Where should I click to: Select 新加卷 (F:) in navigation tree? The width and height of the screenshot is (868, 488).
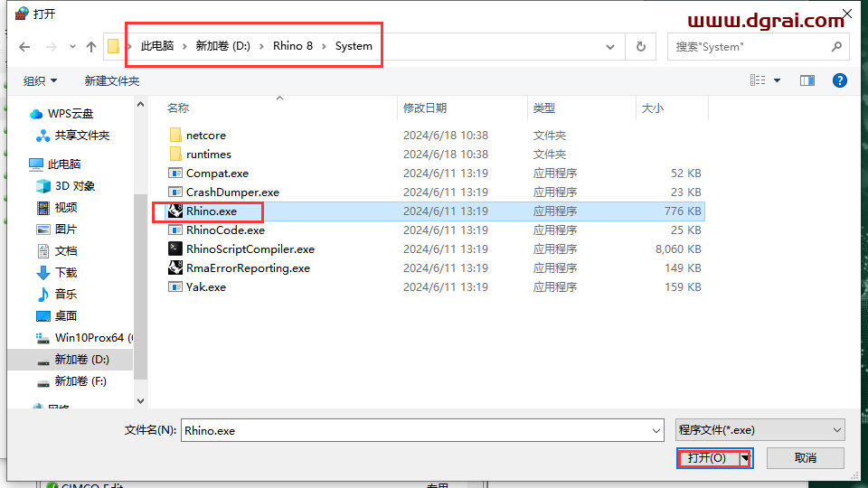tap(80, 381)
